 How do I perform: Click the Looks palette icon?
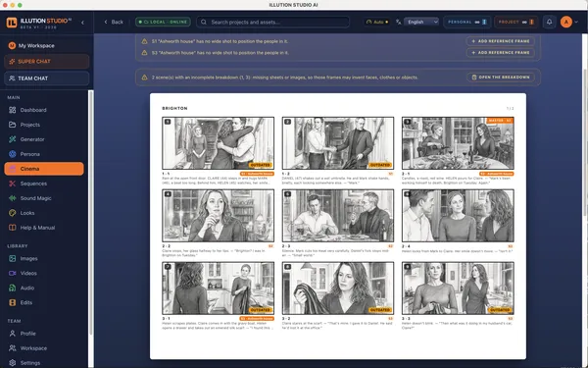pos(13,213)
